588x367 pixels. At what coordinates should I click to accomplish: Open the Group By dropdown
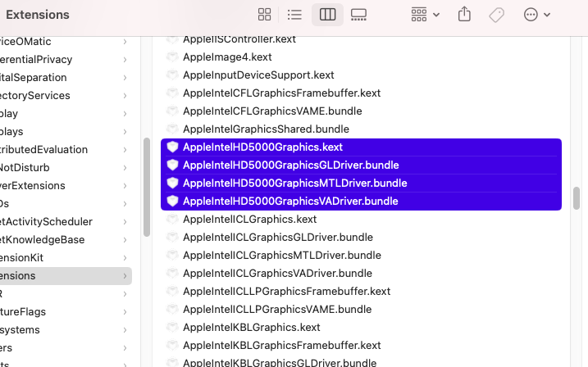(x=425, y=15)
